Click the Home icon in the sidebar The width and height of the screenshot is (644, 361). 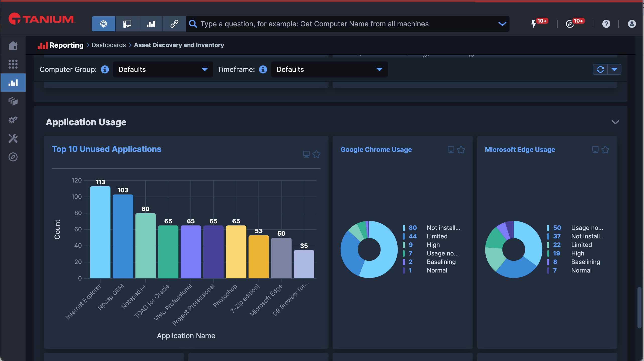[x=13, y=46]
